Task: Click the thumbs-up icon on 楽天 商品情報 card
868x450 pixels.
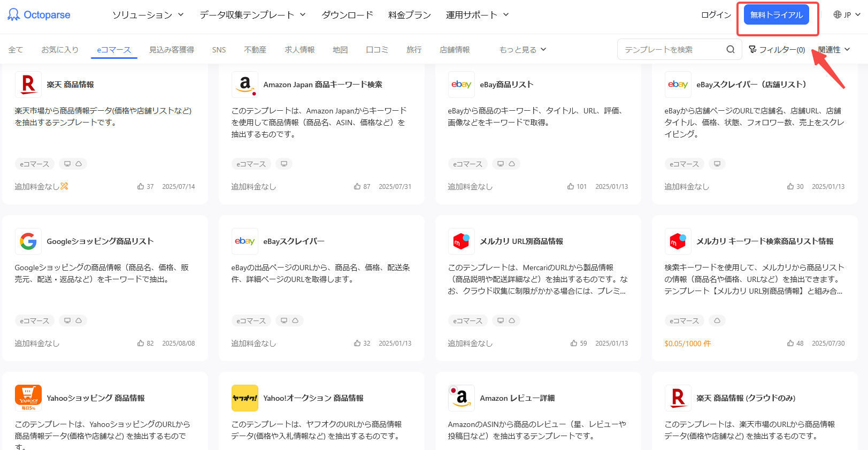Action: 141,187
